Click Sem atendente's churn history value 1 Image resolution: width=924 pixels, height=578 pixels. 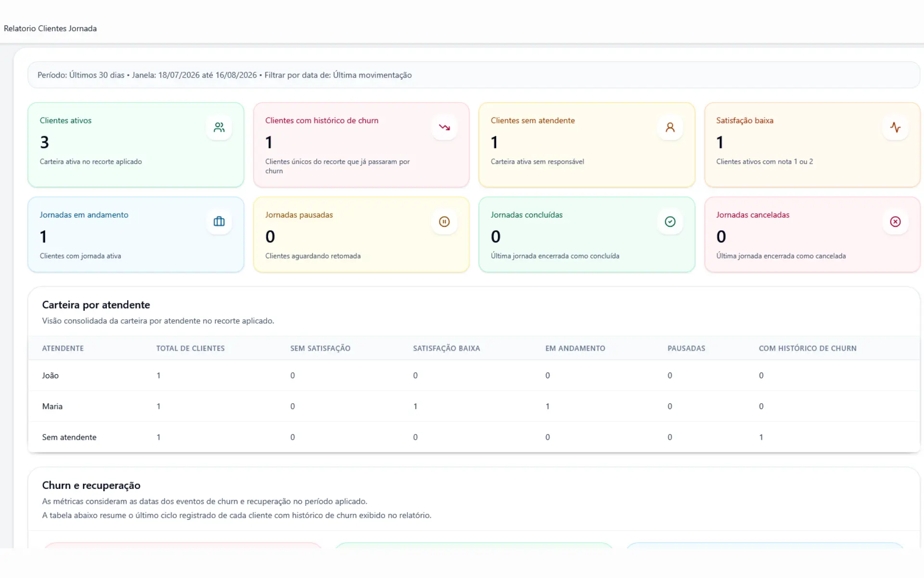tap(761, 437)
